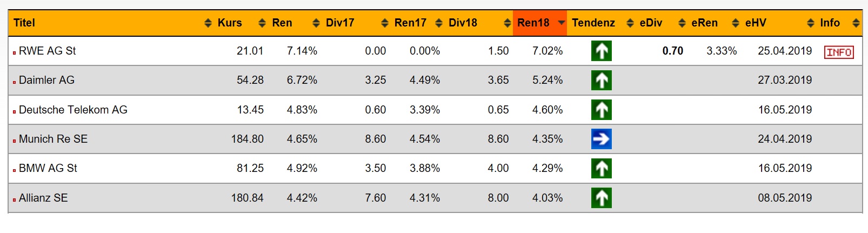Open the Munich Re SE stock link
Screen dimensions: 868x233
coord(53,139)
